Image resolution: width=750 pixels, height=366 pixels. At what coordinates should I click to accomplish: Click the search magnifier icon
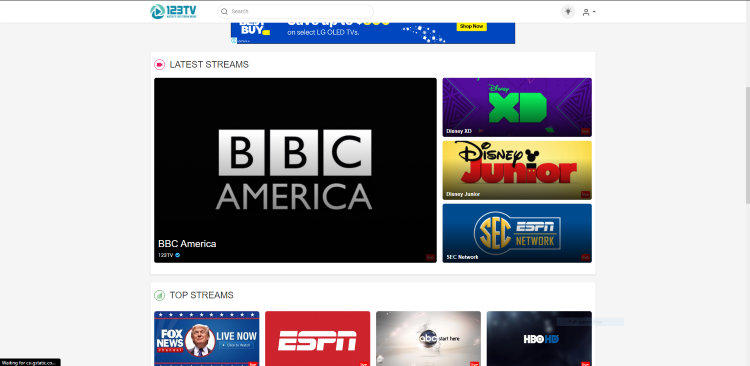224,11
